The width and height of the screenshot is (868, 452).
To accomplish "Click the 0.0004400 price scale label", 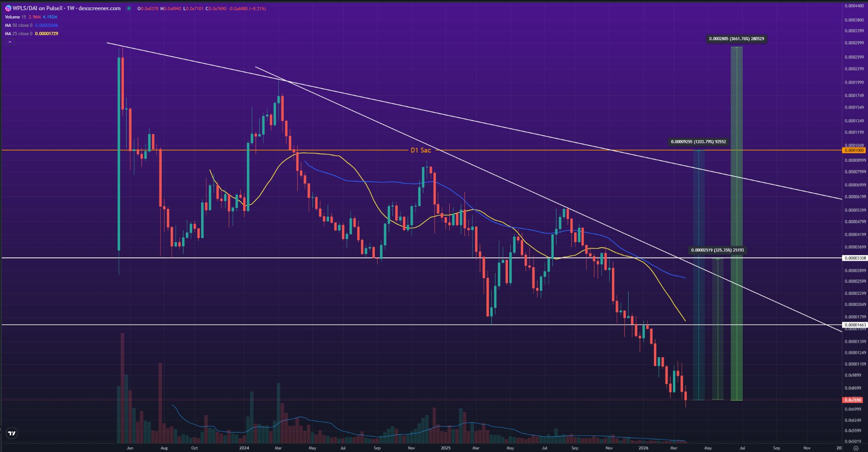I will [x=854, y=6].
